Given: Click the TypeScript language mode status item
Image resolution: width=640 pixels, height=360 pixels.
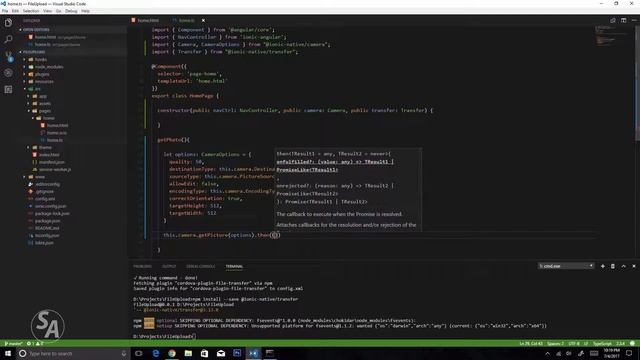Looking at the screenshot, I should click(x=602, y=344).
